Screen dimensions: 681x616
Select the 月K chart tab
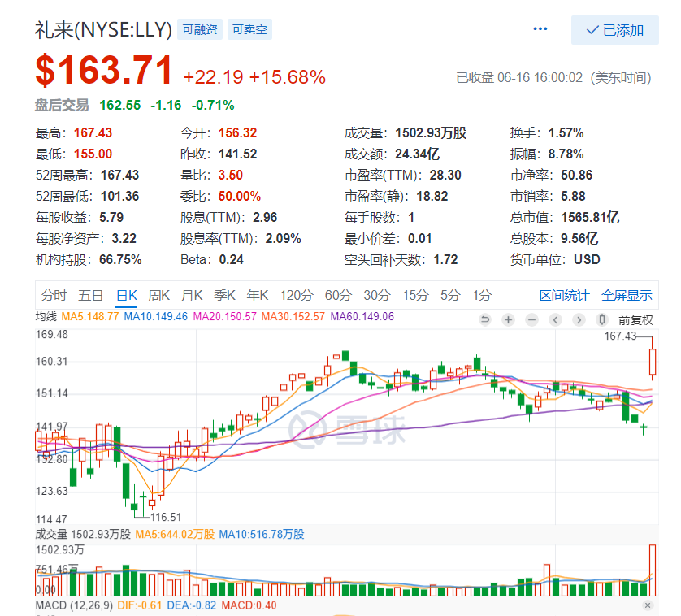tap(192, 295)
